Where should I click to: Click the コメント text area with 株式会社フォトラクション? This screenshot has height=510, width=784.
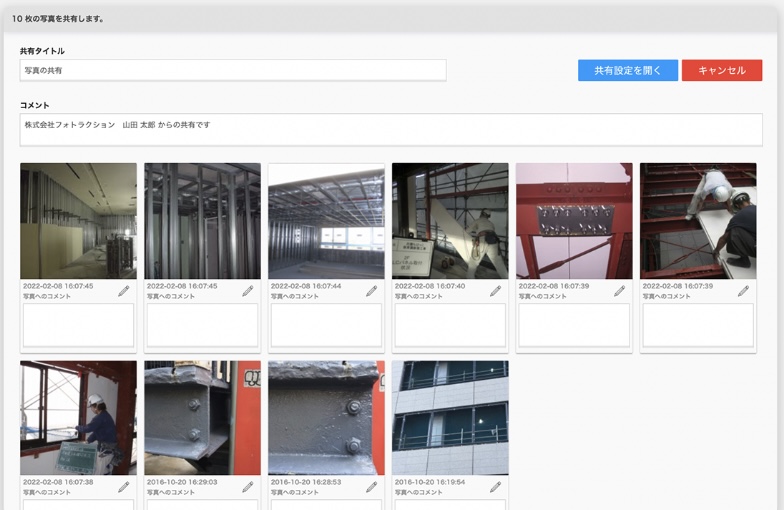coord(391,130)
